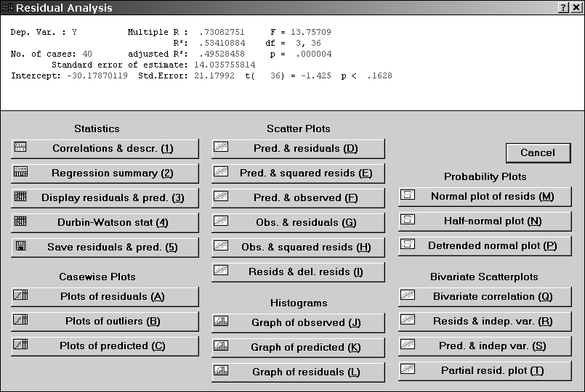Image resolution: width=585 pixels, height=392 pixels.
Task: Click scatter icon on Pred. & observed (F)
Action: (221, 196)
